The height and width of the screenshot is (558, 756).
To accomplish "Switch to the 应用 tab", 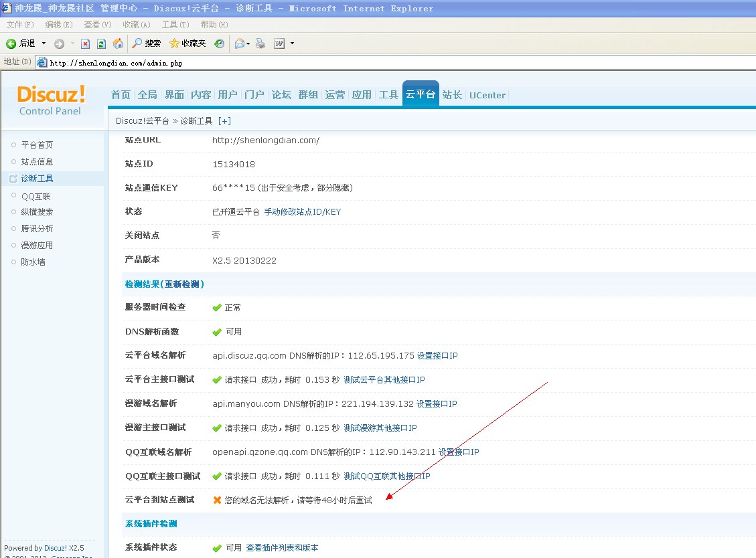I will coord(362,95).
